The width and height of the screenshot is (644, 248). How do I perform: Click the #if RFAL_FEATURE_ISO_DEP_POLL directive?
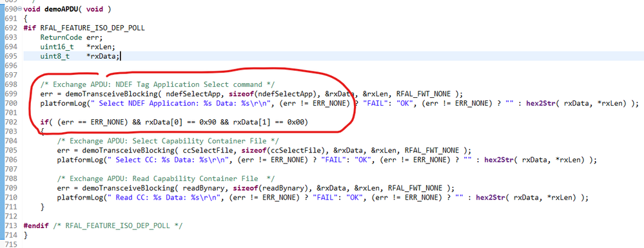point(84,28)
